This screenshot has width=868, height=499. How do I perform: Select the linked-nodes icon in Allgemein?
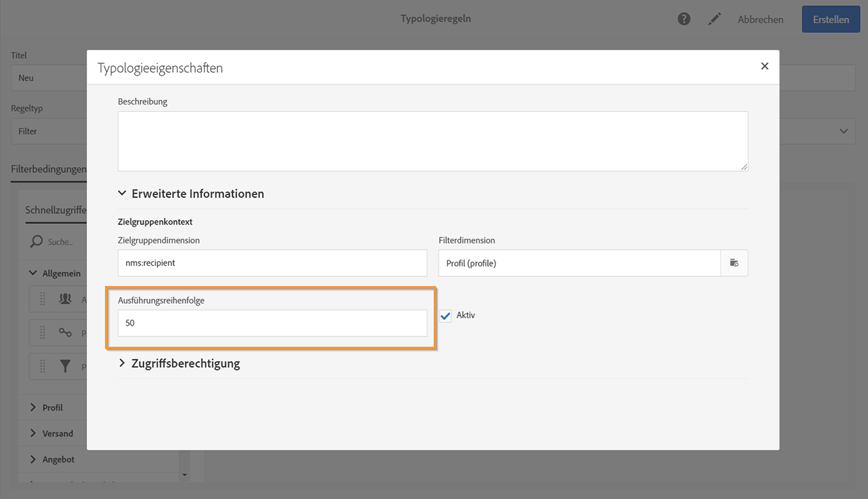coord(65,332)
